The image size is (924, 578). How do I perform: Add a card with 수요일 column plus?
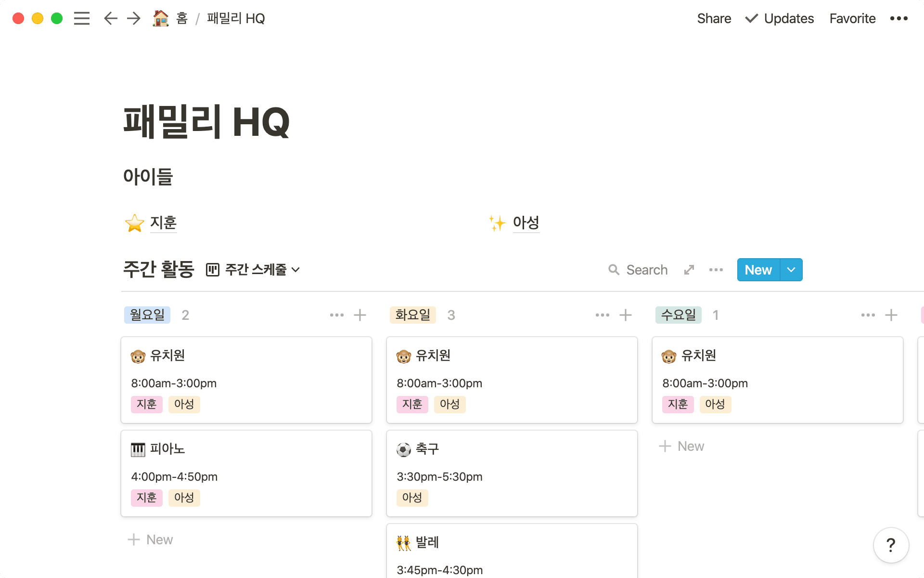click(x=891, y=315)
